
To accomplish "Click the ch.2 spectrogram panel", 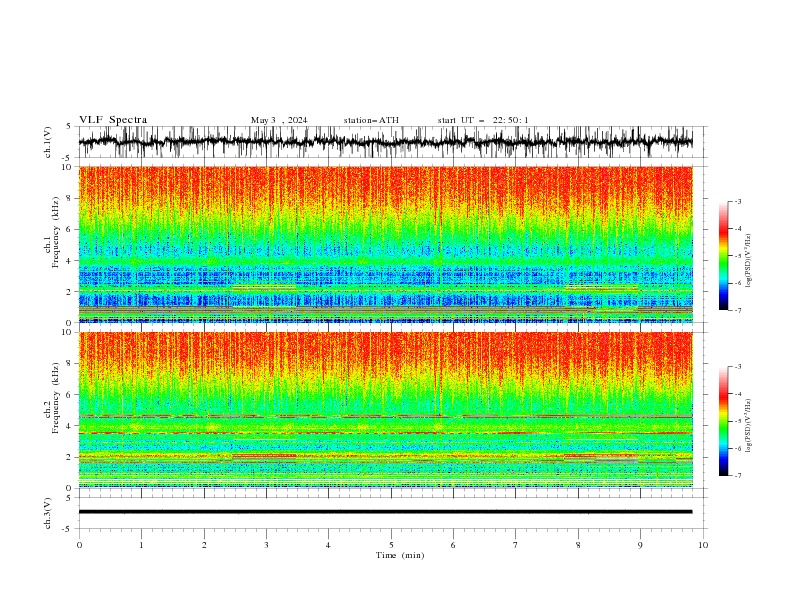I will 385,410.
